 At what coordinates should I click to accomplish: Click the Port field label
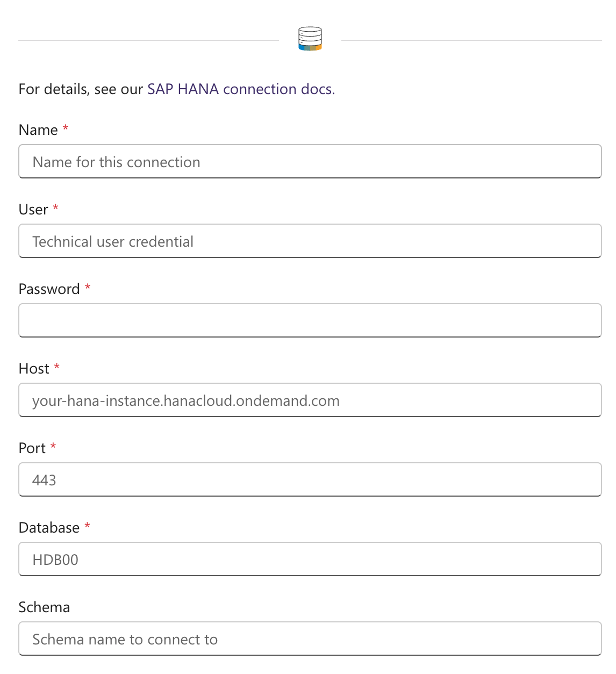click(32, 448)
